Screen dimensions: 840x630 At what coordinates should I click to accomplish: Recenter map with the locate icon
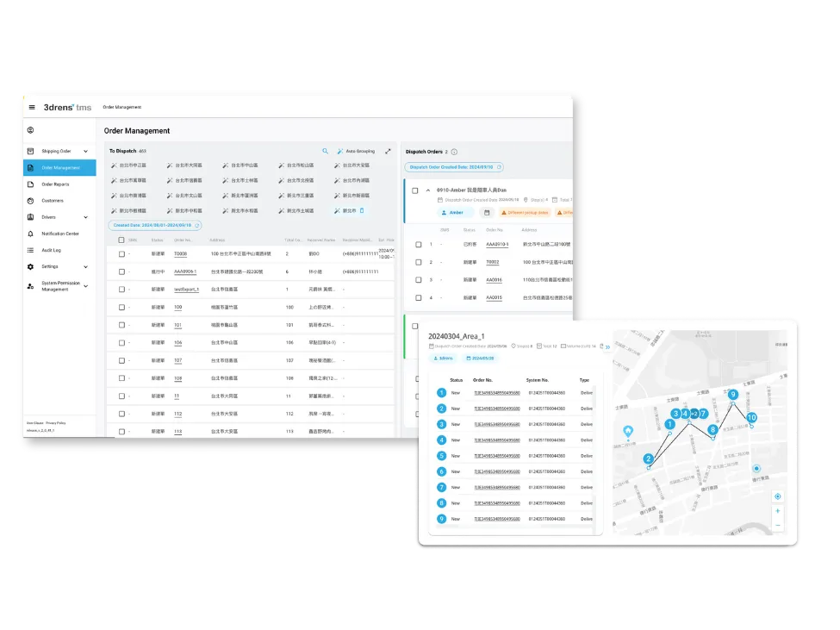click(777, 496)
